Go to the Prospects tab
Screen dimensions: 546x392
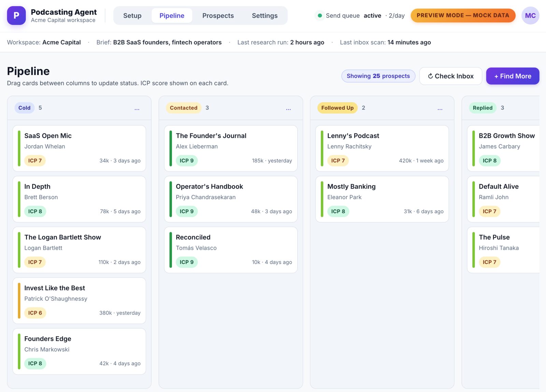click(218, 16)
